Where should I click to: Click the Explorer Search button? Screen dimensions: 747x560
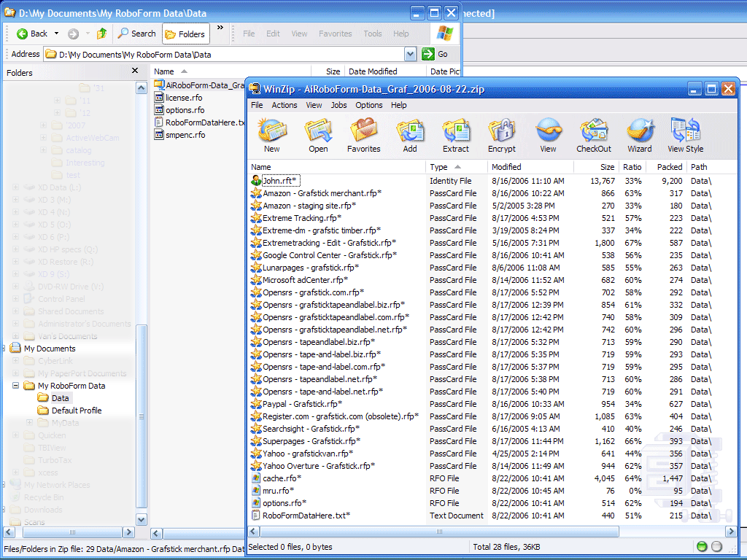coord(136,34)
